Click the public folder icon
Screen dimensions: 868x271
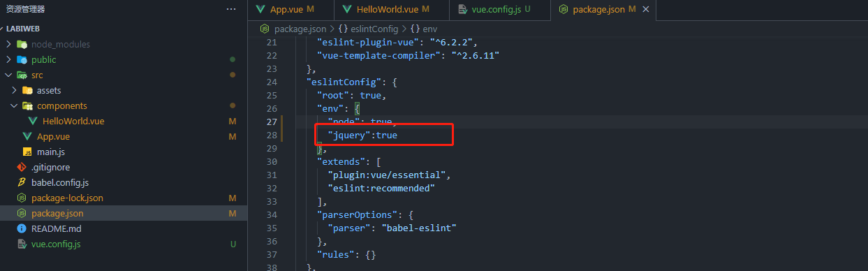tap(22, 59)
